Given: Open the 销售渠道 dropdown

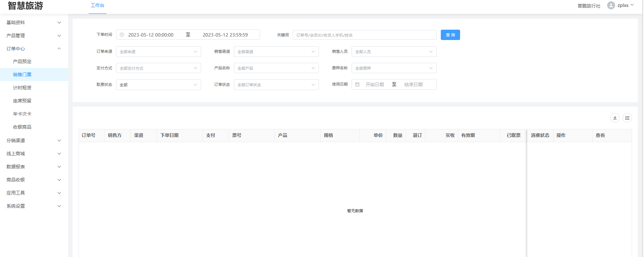Looking at the screenshot, I should click(x=276, y=52).
